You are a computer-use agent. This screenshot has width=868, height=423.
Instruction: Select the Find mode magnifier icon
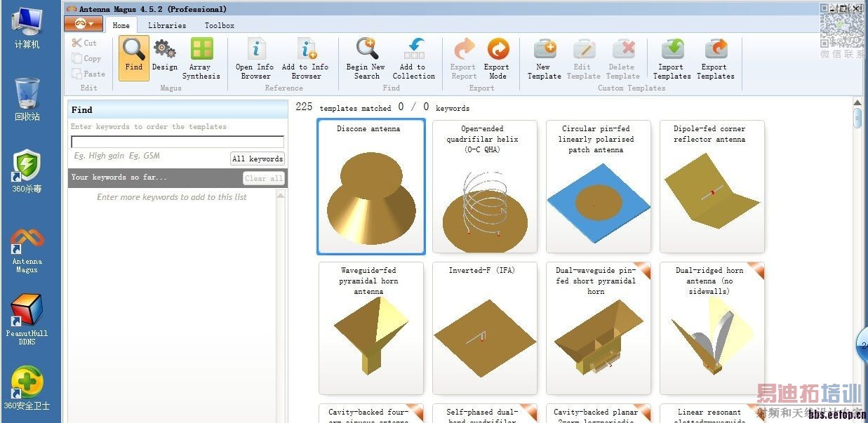click(x=133, y=58)
